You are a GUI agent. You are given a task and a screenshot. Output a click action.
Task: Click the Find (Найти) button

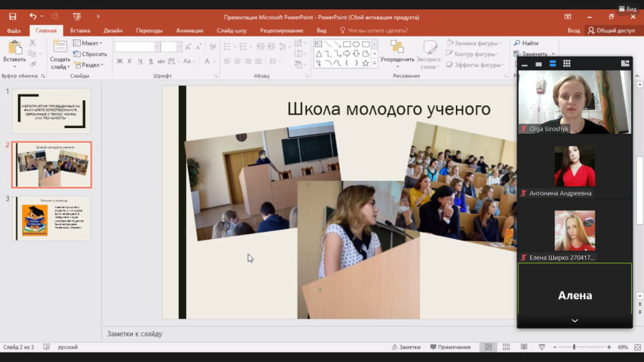(526, 43)
